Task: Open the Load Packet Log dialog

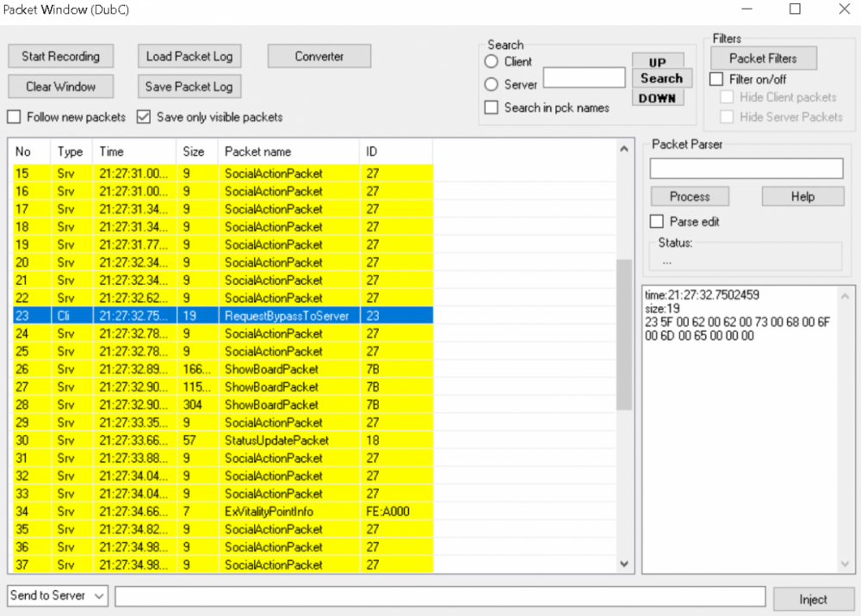Action: click(x=189, y=57)
